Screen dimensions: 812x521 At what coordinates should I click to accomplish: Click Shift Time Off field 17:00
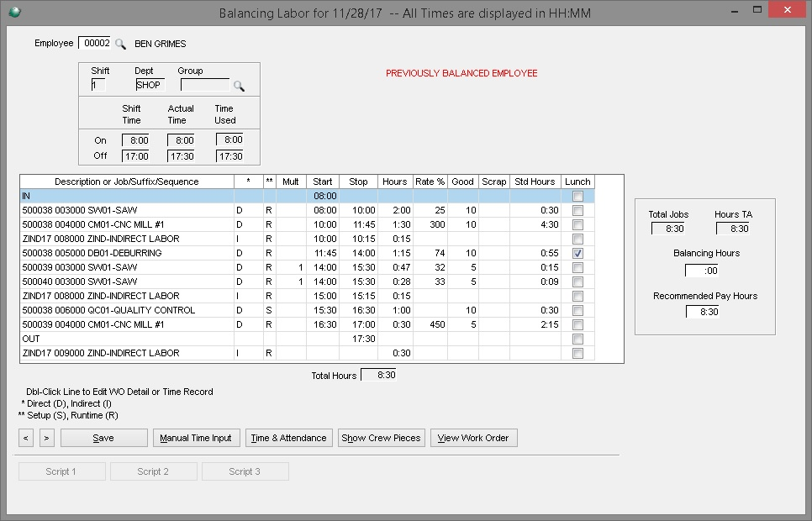[x=135, y=156]
